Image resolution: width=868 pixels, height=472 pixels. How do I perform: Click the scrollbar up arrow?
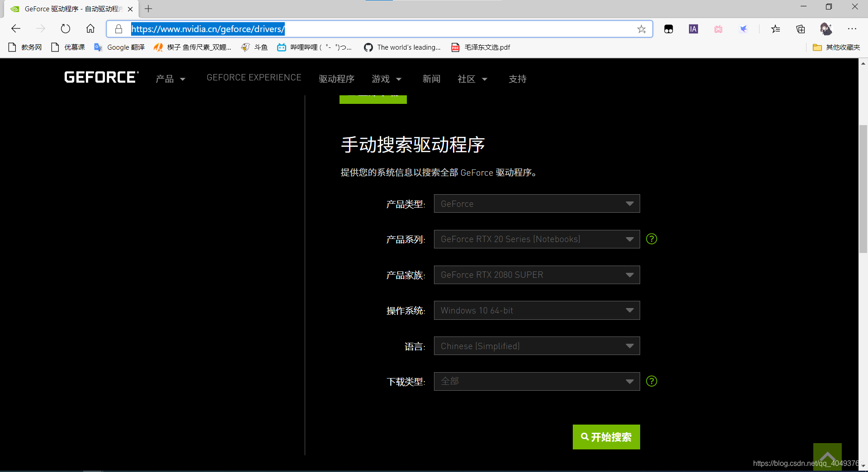coord(863,63)
